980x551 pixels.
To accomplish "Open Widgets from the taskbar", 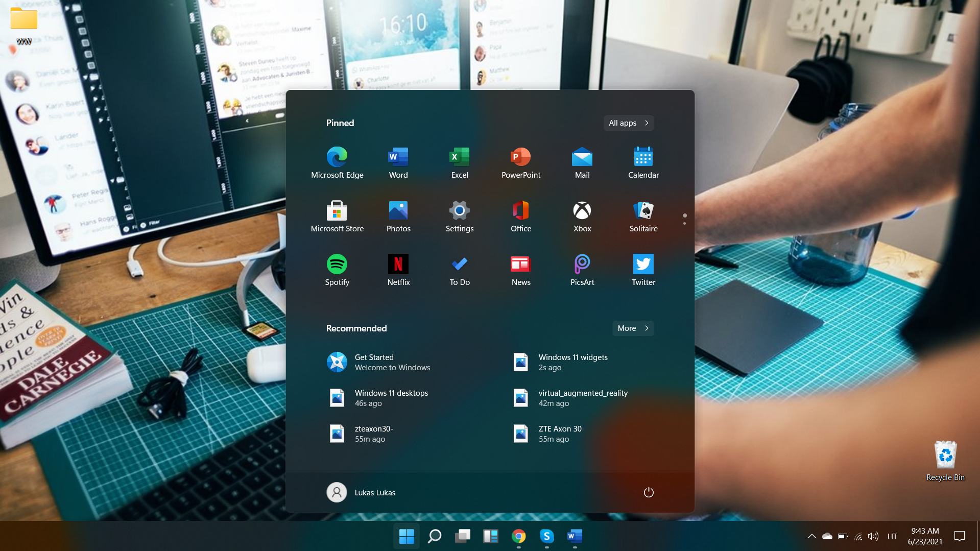I will click(491, 536).
